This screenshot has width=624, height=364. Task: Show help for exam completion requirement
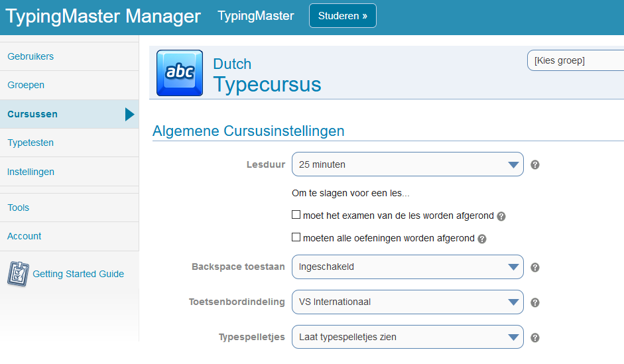[501, 216]
